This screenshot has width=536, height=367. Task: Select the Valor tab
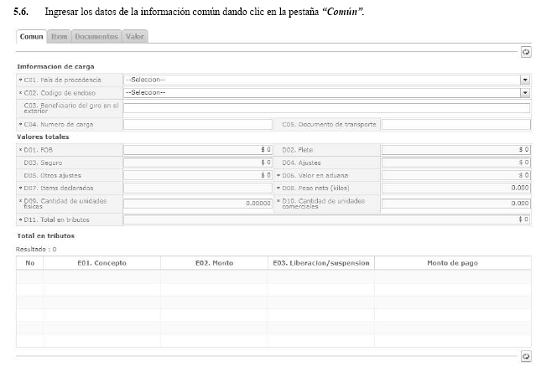pos(135,36)
